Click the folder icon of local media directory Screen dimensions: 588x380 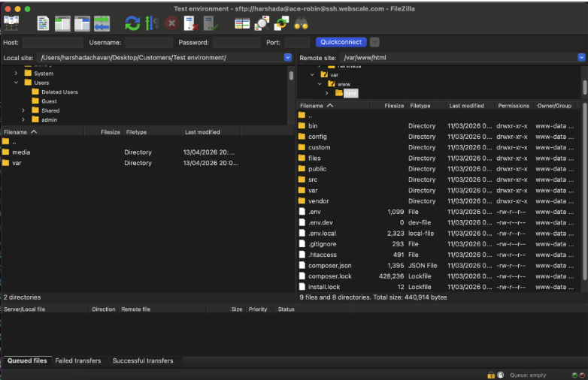pyautogui.click(x=5, y=152)
